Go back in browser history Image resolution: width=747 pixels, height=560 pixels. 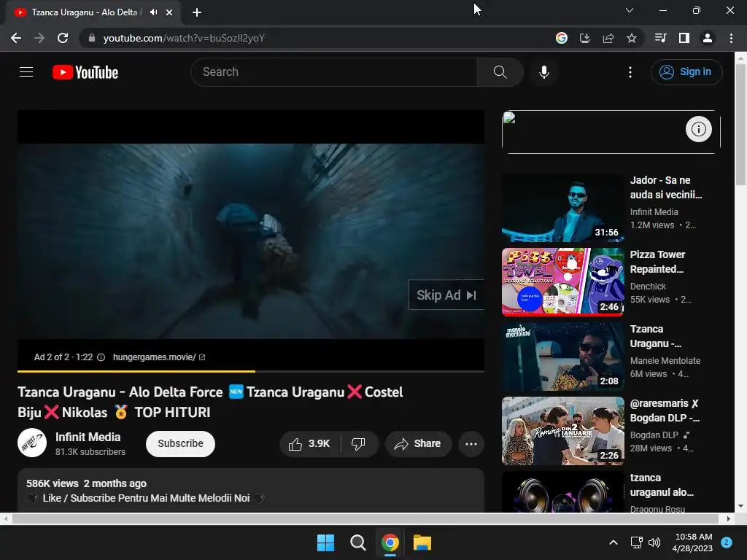pos(16,38)
